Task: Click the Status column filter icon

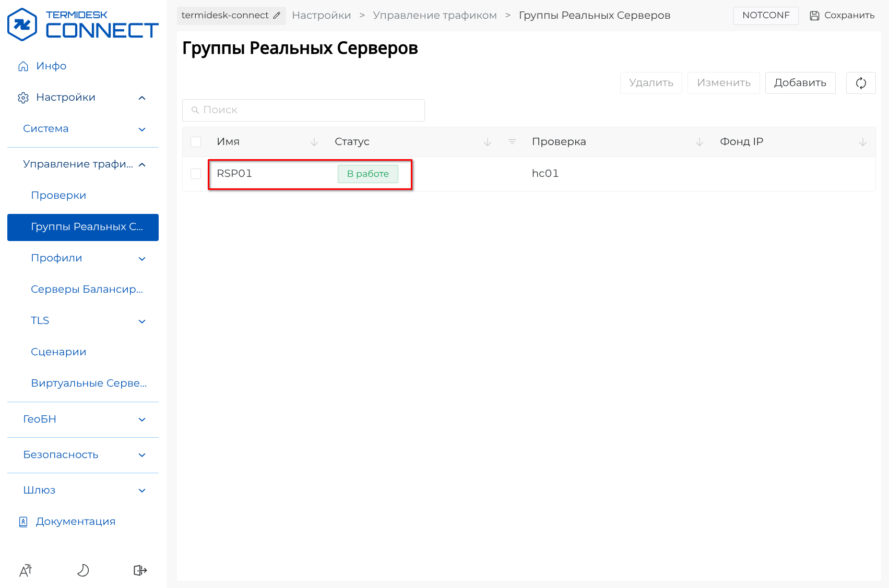Action: [512, 142]
